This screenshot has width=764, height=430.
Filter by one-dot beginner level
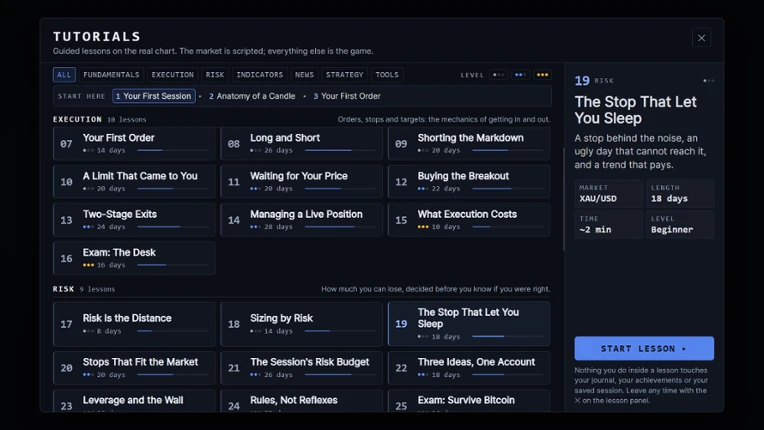[x=498, y=75]
